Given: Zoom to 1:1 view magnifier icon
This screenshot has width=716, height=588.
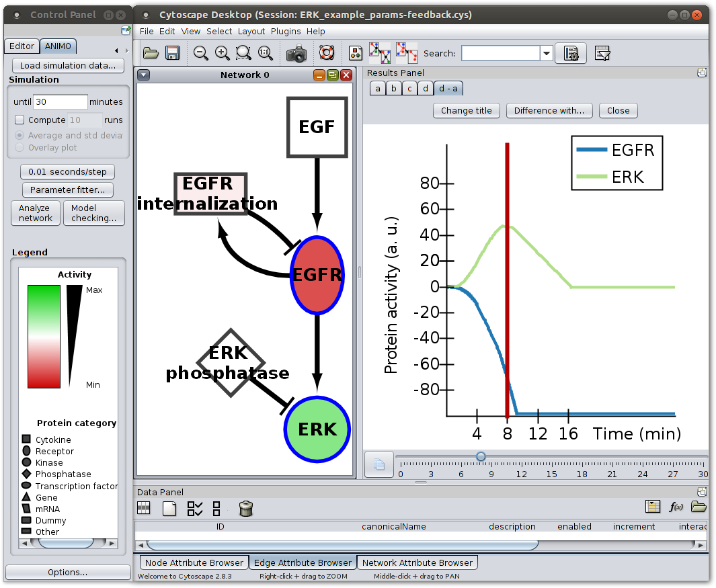Looking at the screenshot, I should coord(266,53).
